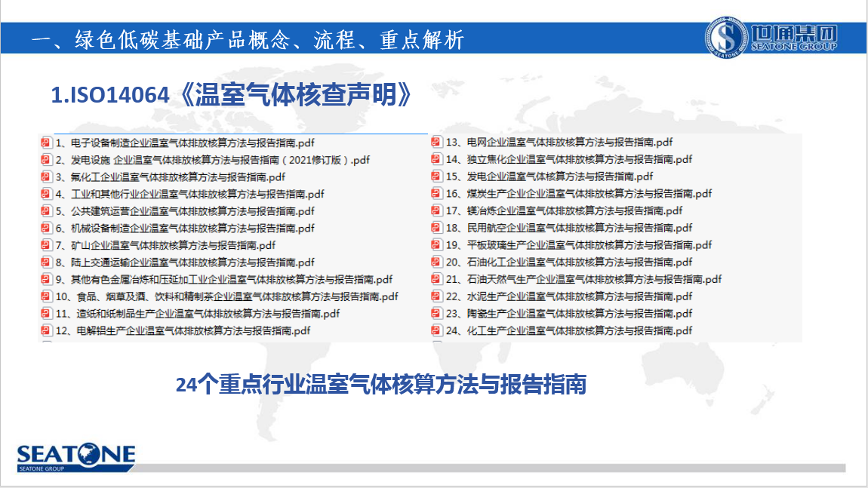Click the PDF icon for file 24 化工生产企业

pos(436,330)
